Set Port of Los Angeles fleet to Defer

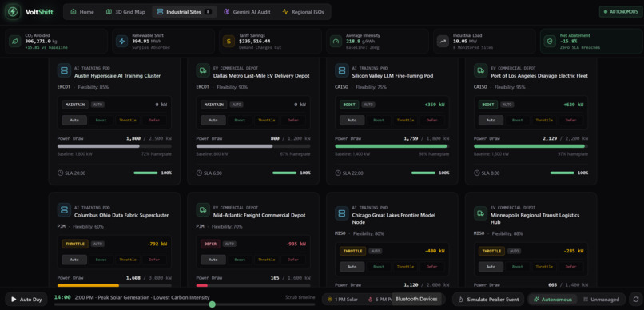571,121
